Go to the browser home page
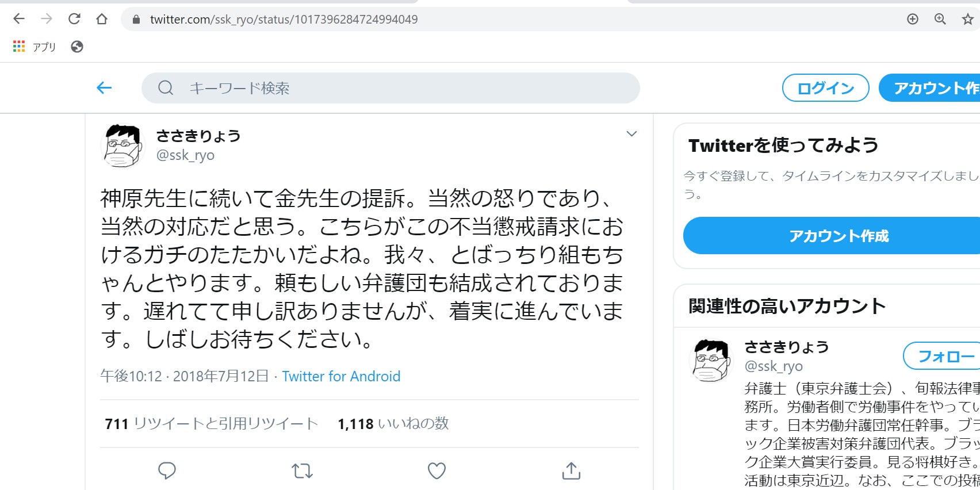Screen dimensions: 980x490 click(102, 19)
